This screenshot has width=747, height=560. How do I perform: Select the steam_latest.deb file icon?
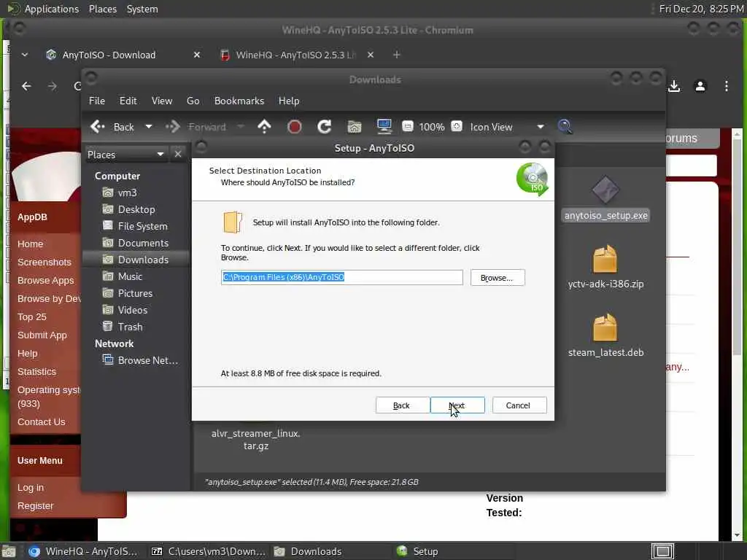(x=605, y=327)
